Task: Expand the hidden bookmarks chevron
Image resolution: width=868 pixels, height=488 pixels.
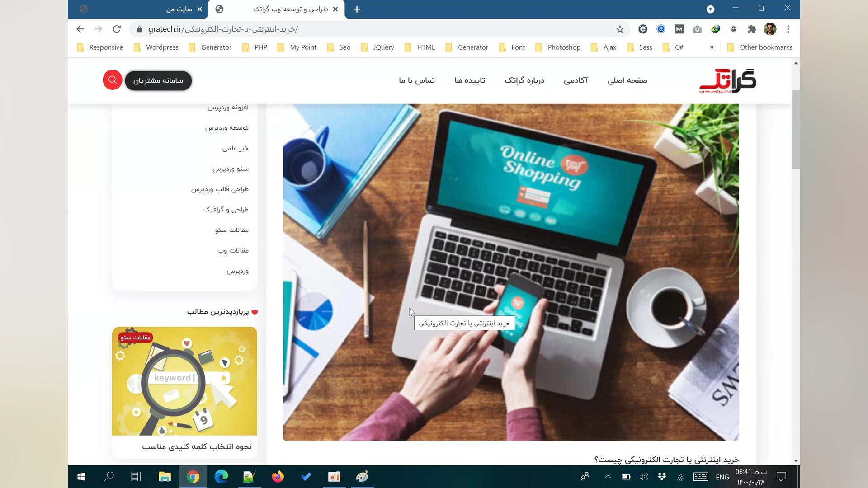Action: pyautogui.click(x=712, y=47)
